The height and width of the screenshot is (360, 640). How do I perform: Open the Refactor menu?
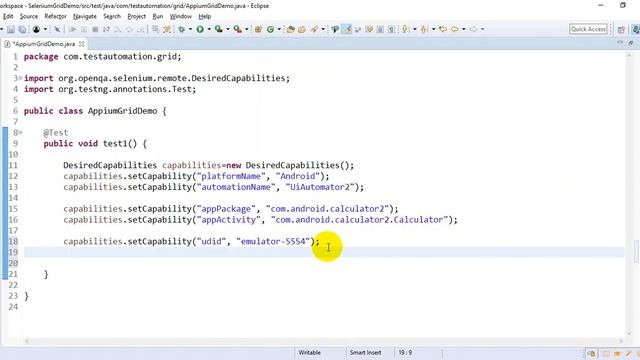coord(55,16)
